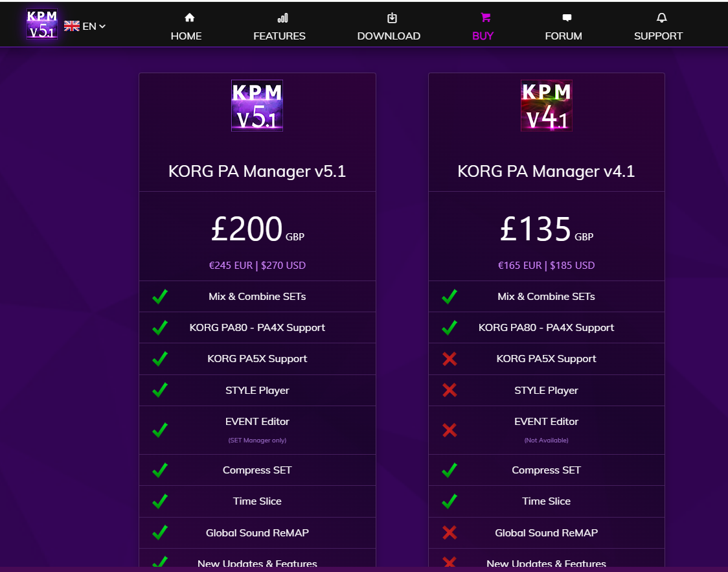Click red cross beside v4.1 Global Sound ReMAP

(x=449, y=532)
